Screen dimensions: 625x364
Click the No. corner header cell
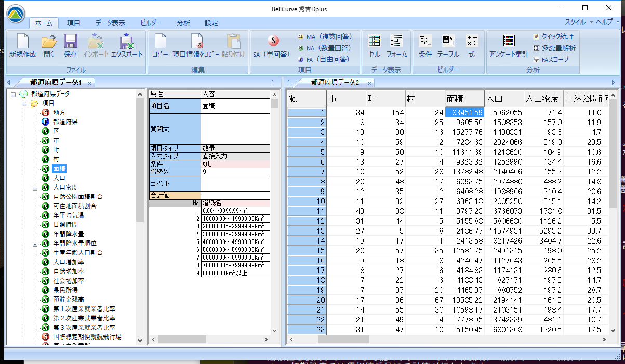click(x=307, y=99)
